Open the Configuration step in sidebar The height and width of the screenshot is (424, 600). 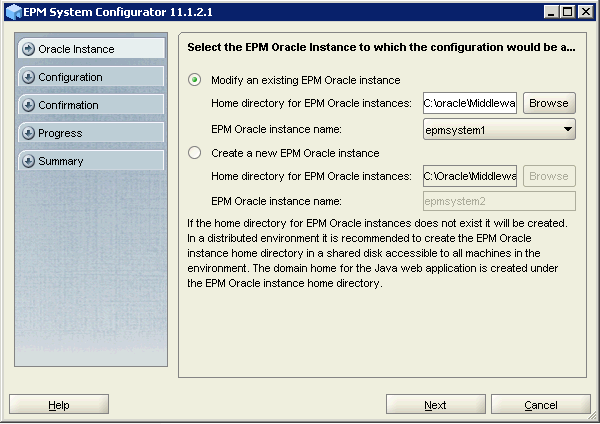coord(70,77)
